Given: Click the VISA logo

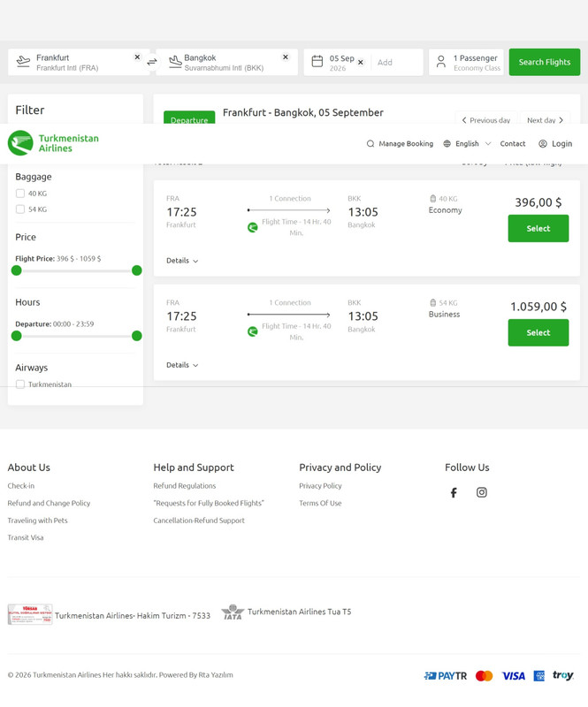Looking at the screenshot, I should (x=514, y=675).
